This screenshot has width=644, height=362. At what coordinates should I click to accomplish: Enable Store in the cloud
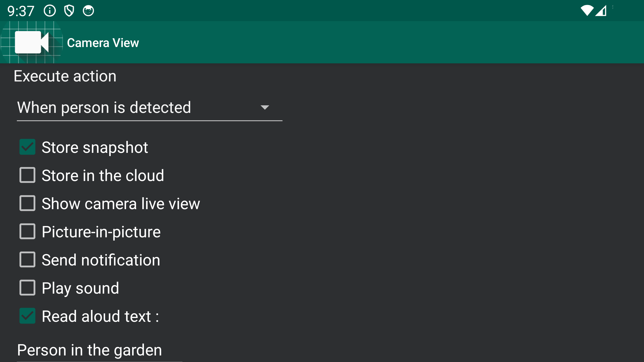[27, 175]
